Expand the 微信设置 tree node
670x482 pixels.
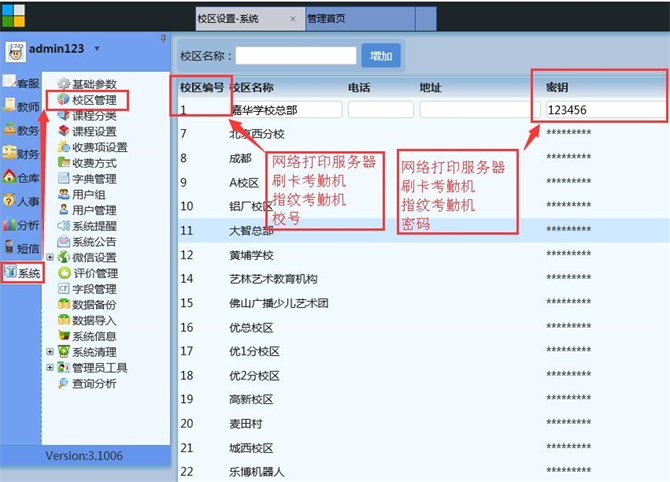tap(50, 257)
